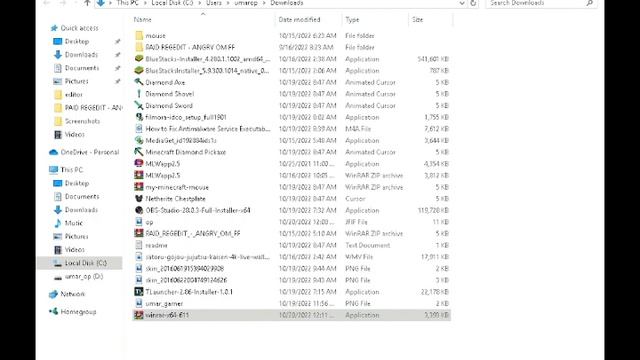Screen dimensions: 640x360
Task: Open Network in navigation pane
Action: tap(72, 294)
